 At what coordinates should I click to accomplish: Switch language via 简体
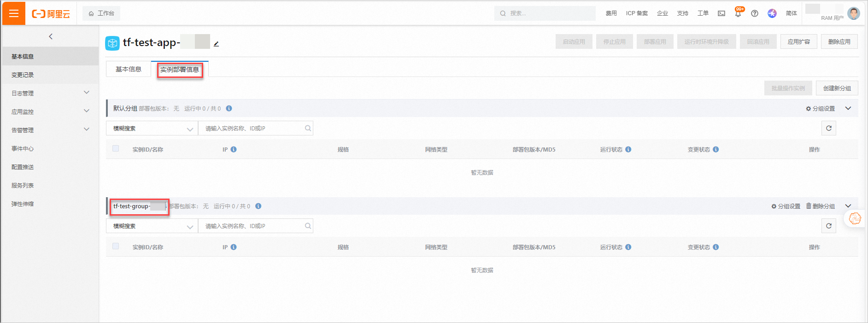pos(792,13)
